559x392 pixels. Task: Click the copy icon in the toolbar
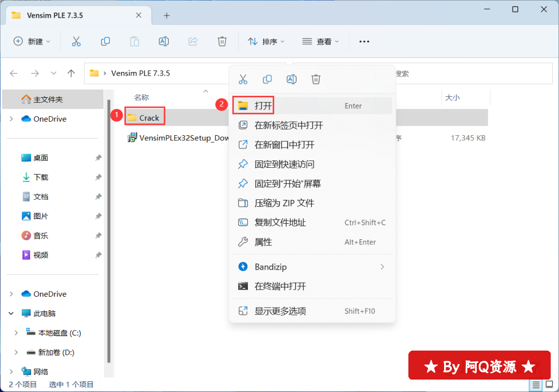(106, 41)
